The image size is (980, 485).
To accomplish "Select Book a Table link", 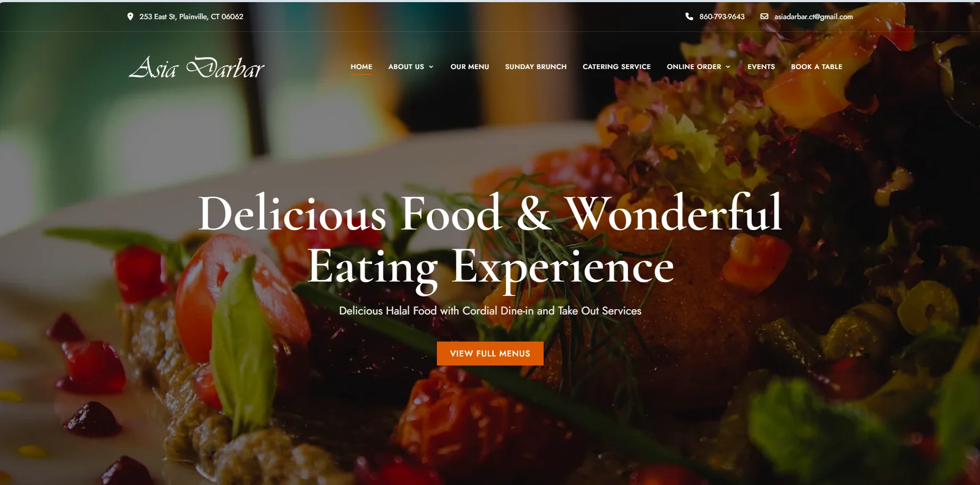I will tap(816, 66).
